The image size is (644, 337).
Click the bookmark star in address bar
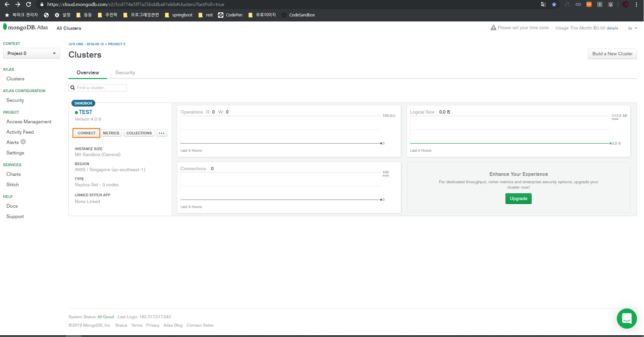(x=554, y=4)
